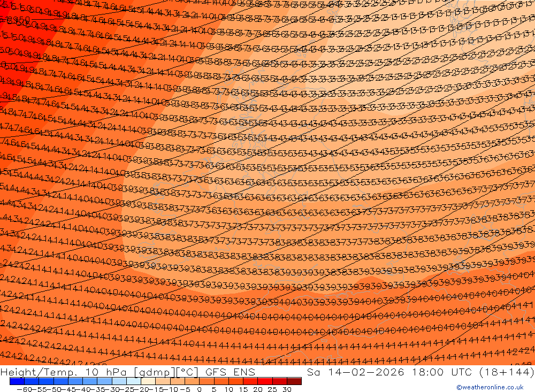
Task: Click the 0 to 5 legend swatch
Action: tap(207, 381)
